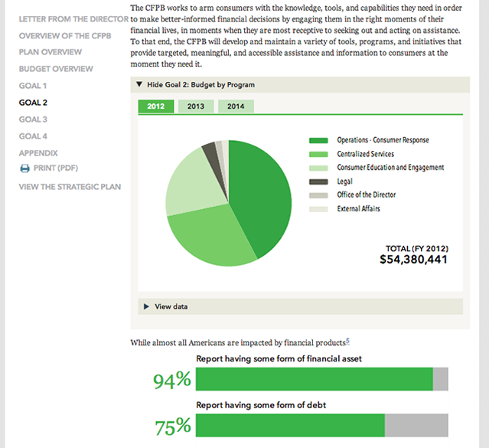Open the Appendix section
489x448 pixels.
click(38, 153)
